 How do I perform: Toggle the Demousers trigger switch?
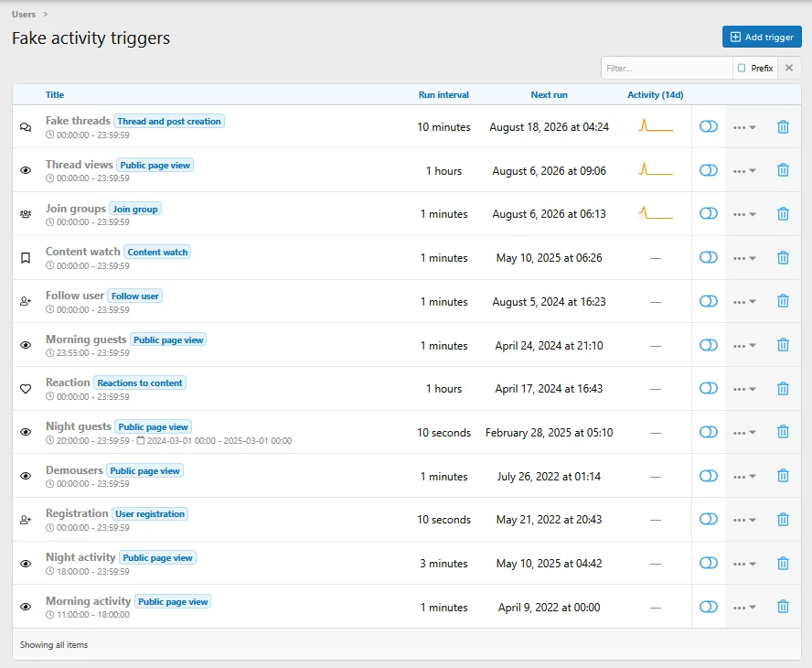[709, 476]
